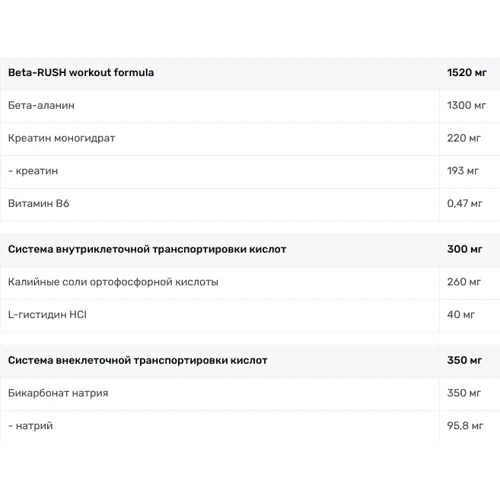Select the 1300 мг amount
500x500 pixels.
466,105
